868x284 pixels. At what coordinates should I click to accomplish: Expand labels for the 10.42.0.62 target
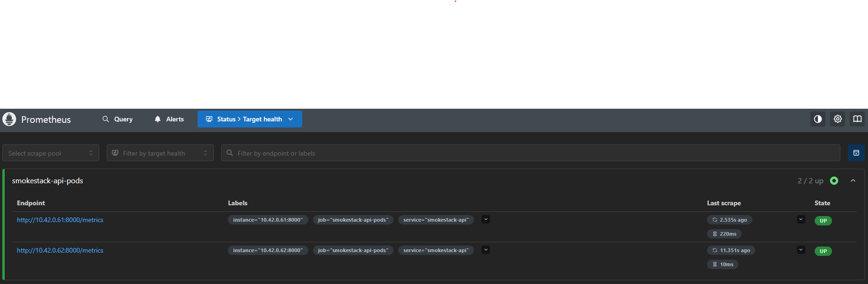[486, 250]
